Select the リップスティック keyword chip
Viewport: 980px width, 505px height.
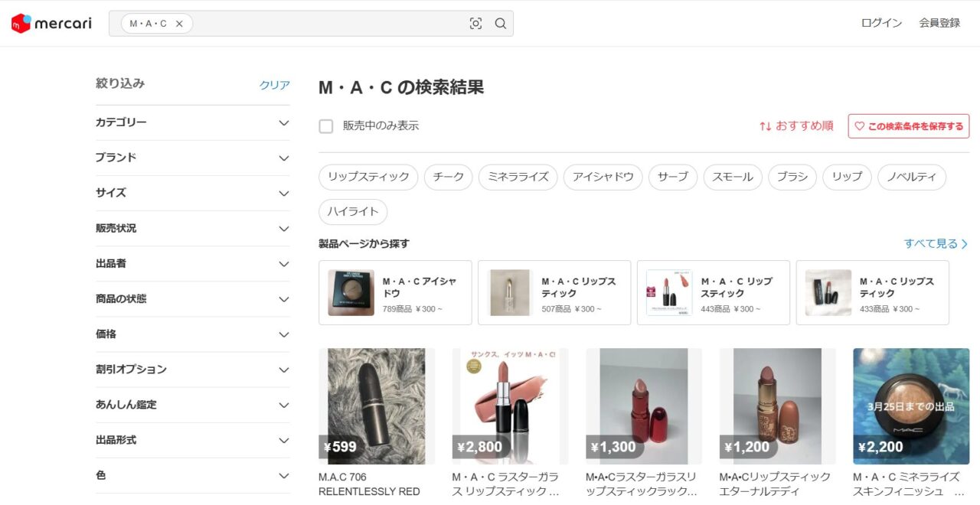point(368,177)
